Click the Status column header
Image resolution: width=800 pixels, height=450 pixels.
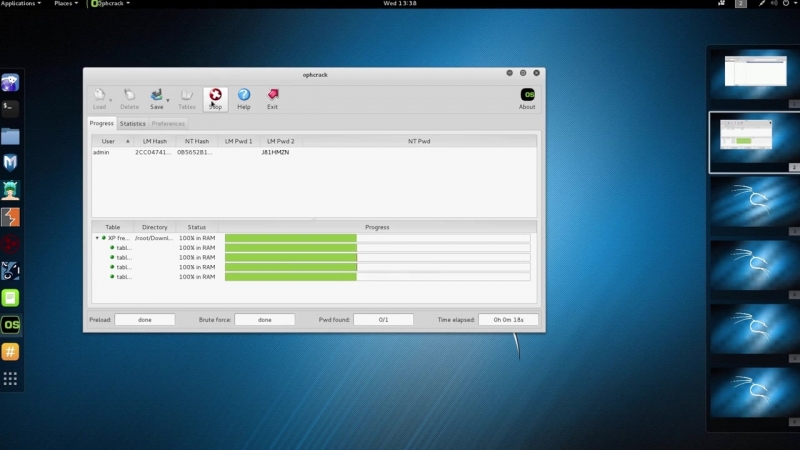(x=196, y=227)
